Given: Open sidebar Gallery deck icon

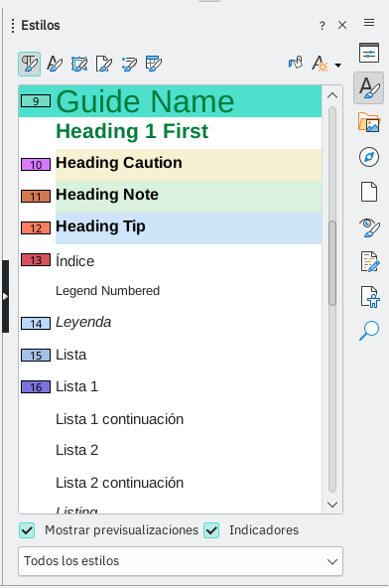Looking at the screenshot, I should pos(369,122).
